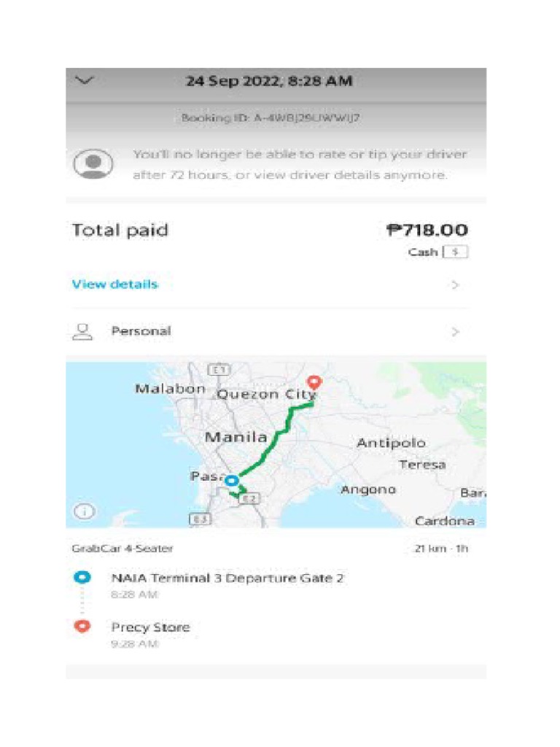
Task: Tap the red drop-off location icon in the trip list
Action: click(x=82, y=627)
